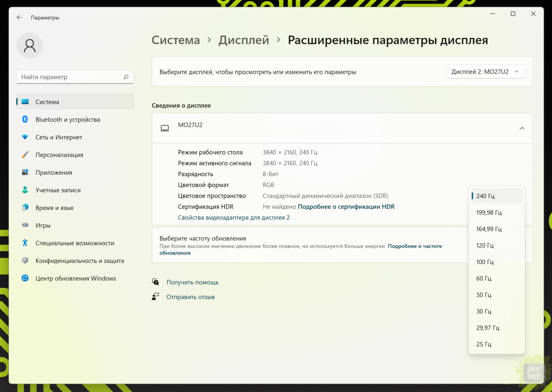Choose 60 Гц from refresh rate list
Screen dimensions: 552x392
click(x=484, y=278)
